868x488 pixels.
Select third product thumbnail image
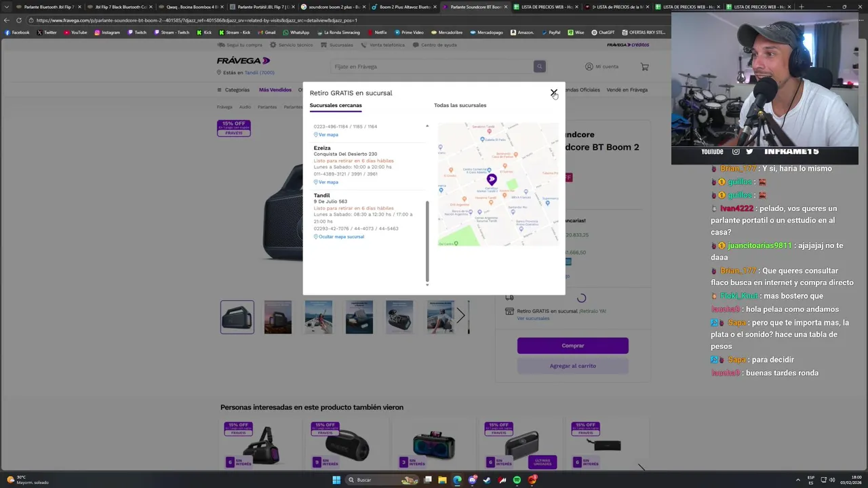(x=319, y=317)
